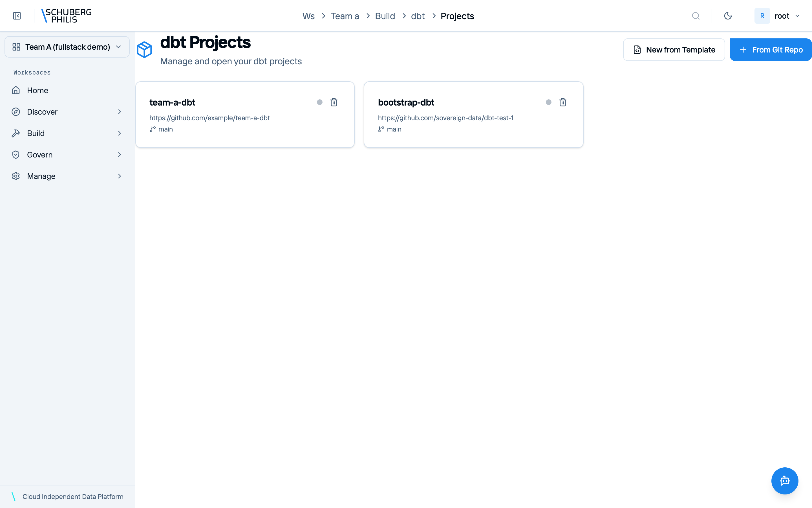
Task: Click the Build hammer icon
Action: pos(16,133)
